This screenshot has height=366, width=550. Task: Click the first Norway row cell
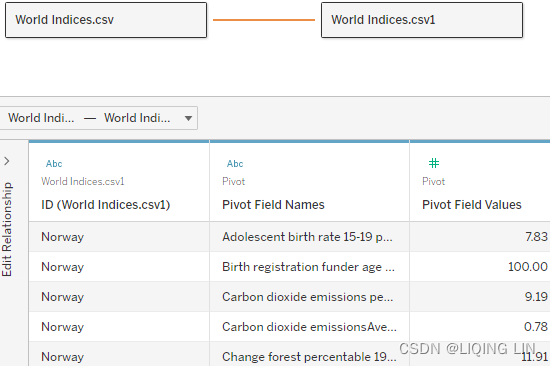(x=119, y=237)
